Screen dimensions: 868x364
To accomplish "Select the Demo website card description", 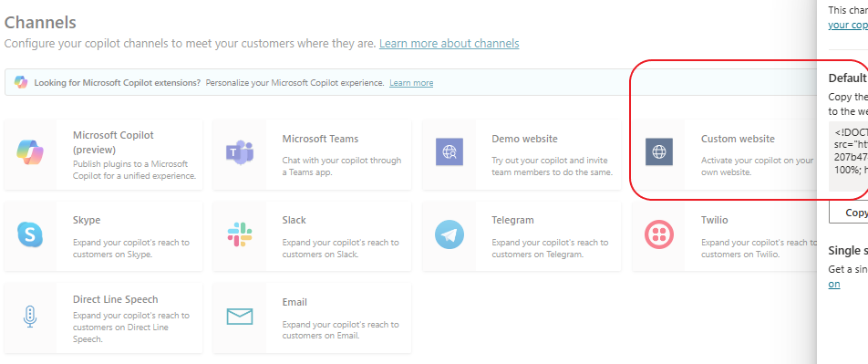I will (552, 166).
